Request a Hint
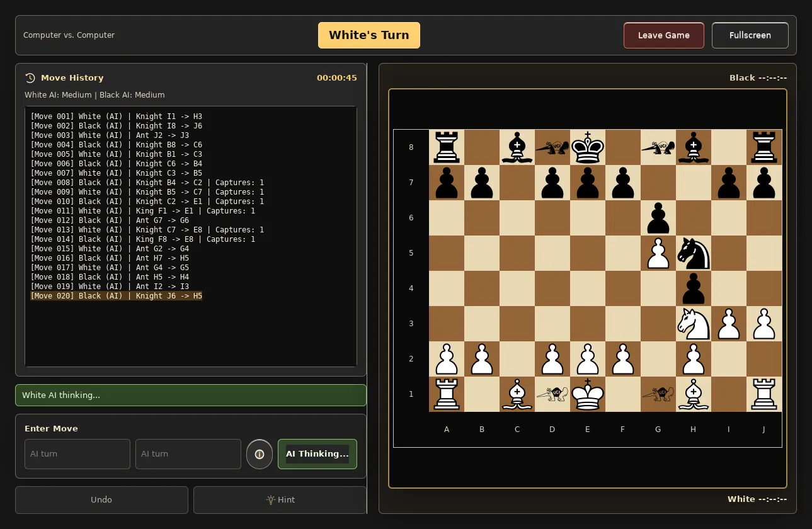812x529 pixels. 280,500
